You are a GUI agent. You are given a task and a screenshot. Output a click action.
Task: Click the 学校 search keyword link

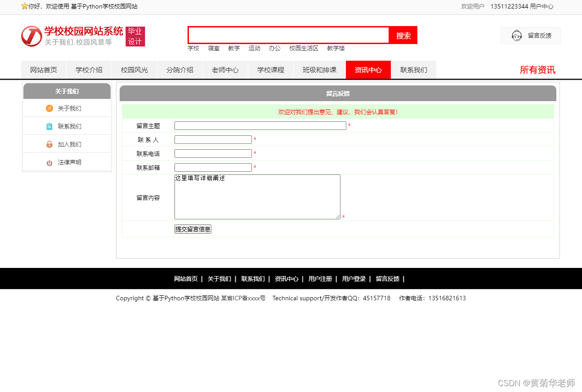click(x=193, y=48)
